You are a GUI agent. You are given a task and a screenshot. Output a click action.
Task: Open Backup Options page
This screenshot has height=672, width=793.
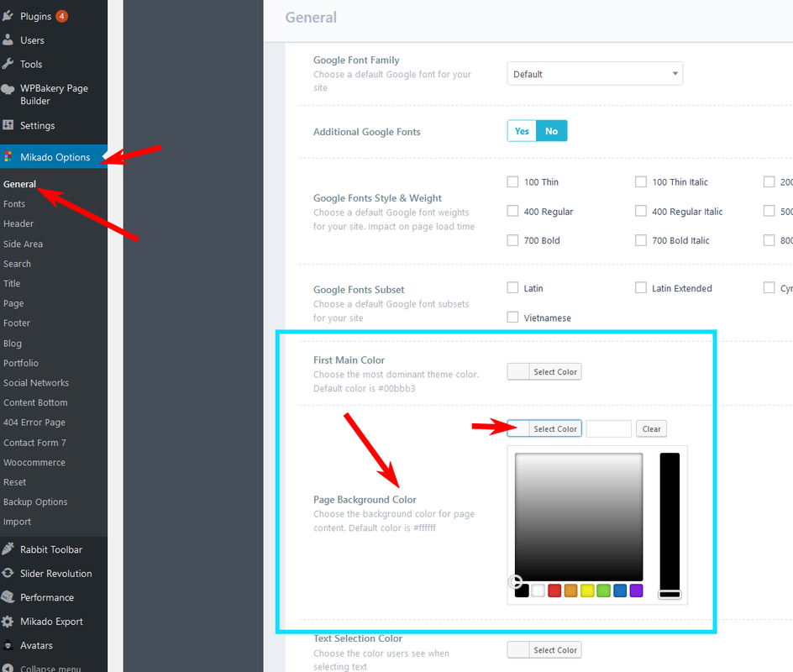pyautogui.click(x=35, y=501)
